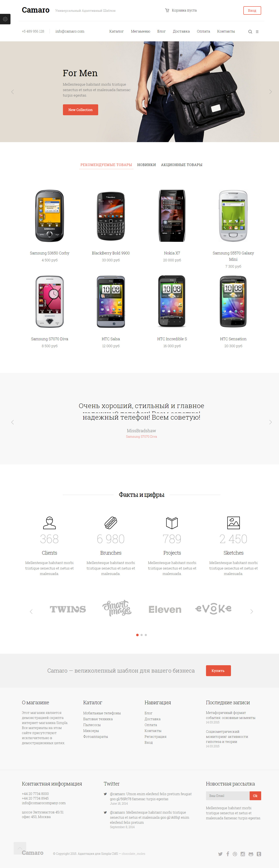Image resolution: width=279 pixels, height=868 pixels.
Task: Open the hamburger menu icon in header
Action: coord(257,32)
